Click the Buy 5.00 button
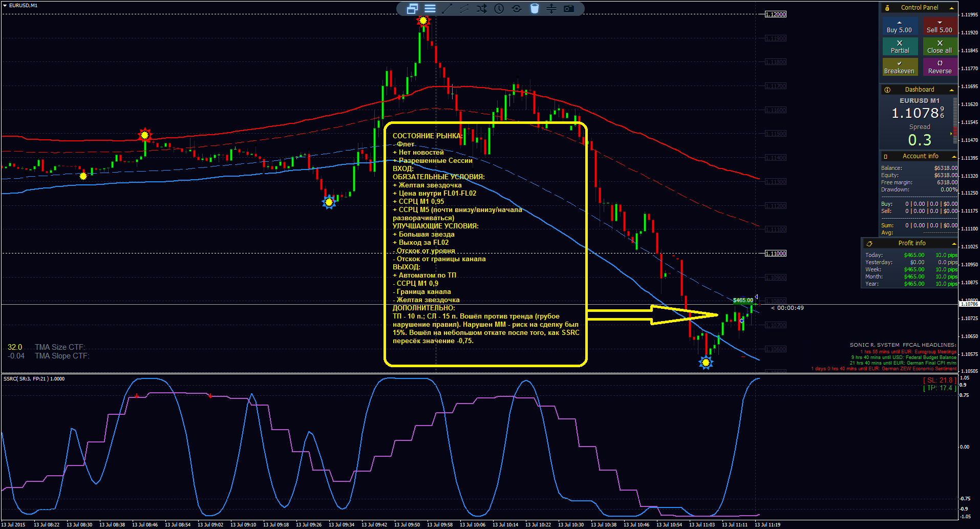Screen dimensions: 980x529 pos(900,27)
